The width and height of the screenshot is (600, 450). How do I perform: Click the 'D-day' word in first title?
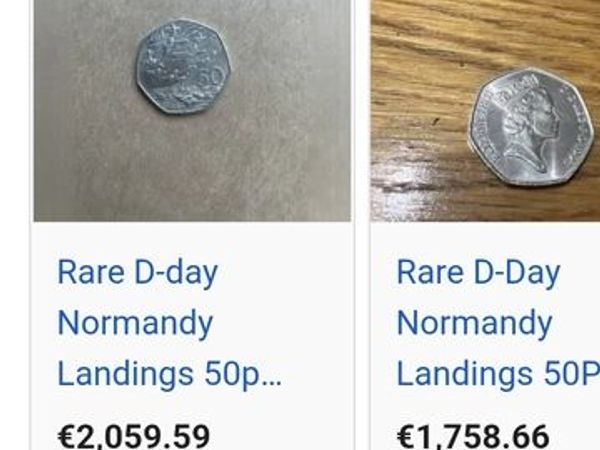click(176, 274)
